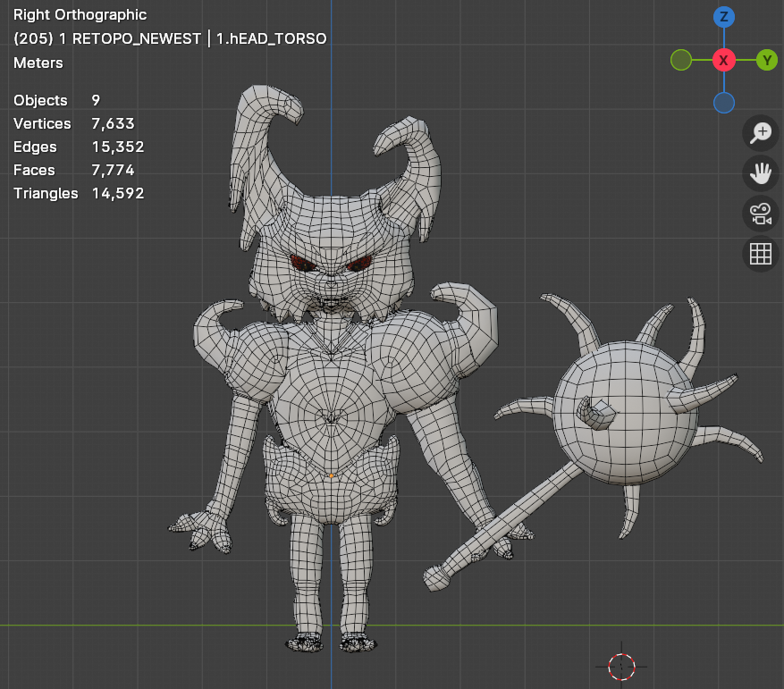
Task: Click the bright green Y axis gizmo circle
Action: [766, 60]
